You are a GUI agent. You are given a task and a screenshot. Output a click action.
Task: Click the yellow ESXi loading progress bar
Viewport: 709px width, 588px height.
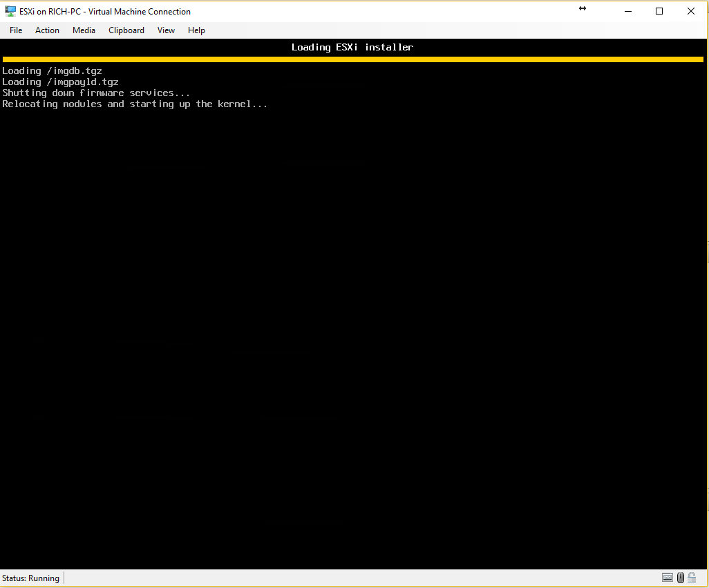click(x=352, y=59)
